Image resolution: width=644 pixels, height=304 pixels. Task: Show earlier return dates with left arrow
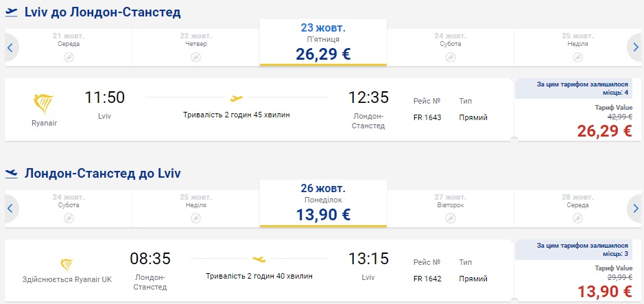pos(10,208)
